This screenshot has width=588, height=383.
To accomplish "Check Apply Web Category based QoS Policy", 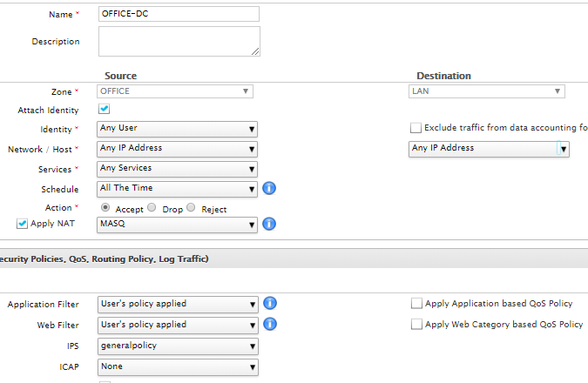I will point(416,324).
